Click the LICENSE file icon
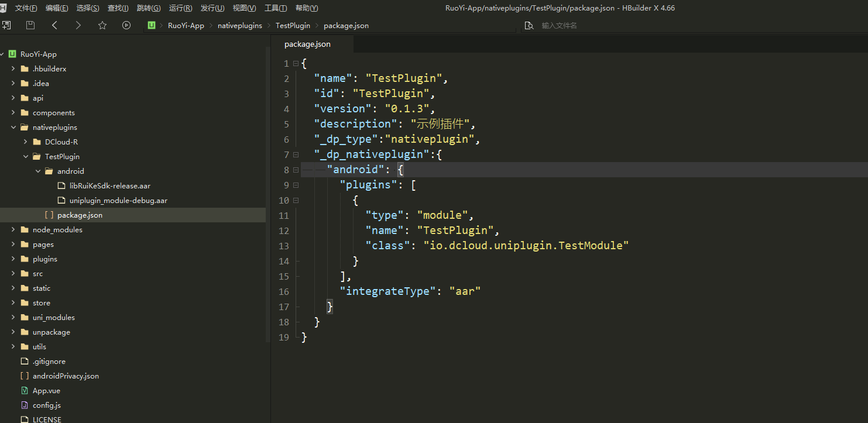This screenshot has height=423, width=868. pos(24,419)
